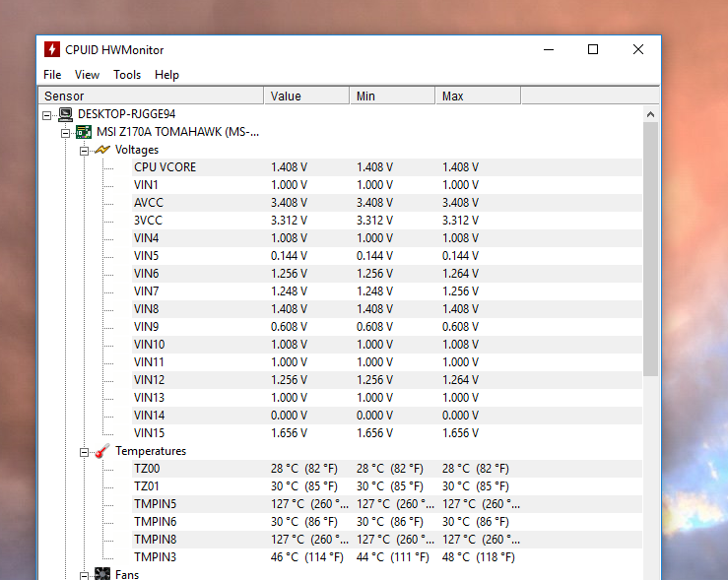
Task: Select the Fans tree label
Action: (x=127, y=574)
